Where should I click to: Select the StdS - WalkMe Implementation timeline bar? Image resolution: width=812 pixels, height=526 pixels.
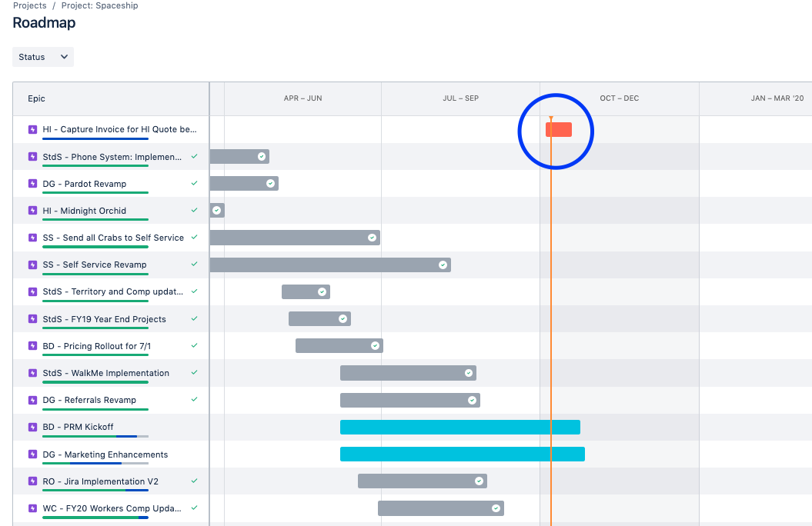408,373
